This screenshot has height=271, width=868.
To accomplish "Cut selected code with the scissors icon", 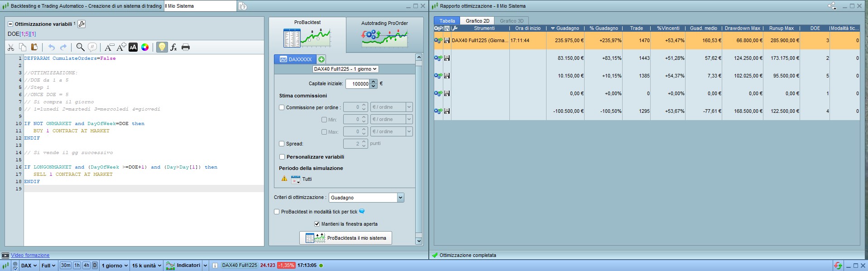I will [11, 47].
